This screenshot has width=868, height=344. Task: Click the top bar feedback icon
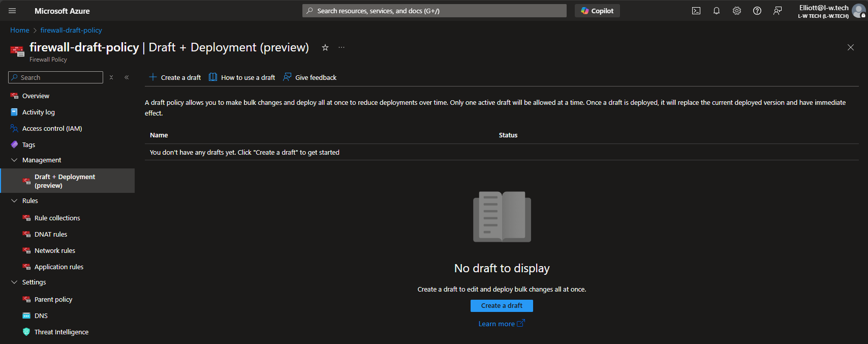click(778, 11)
